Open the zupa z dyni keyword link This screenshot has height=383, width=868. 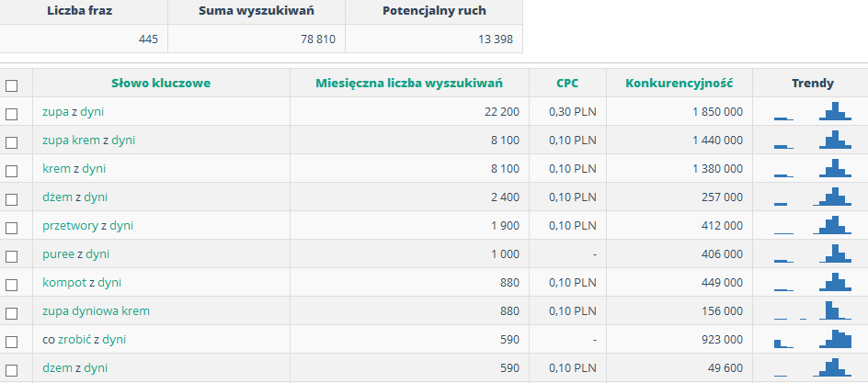[73, 112]
